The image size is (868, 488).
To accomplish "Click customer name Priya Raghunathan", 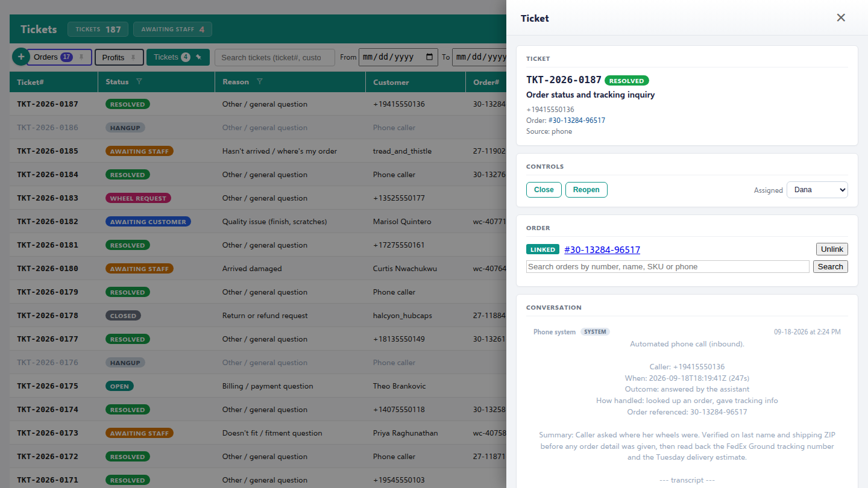I will [406, 433].
